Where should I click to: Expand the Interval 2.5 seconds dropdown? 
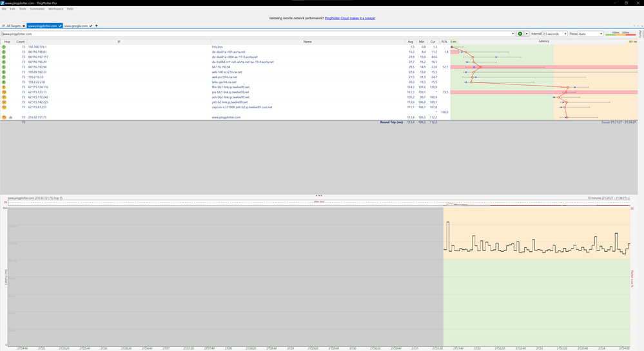(554, 33)
